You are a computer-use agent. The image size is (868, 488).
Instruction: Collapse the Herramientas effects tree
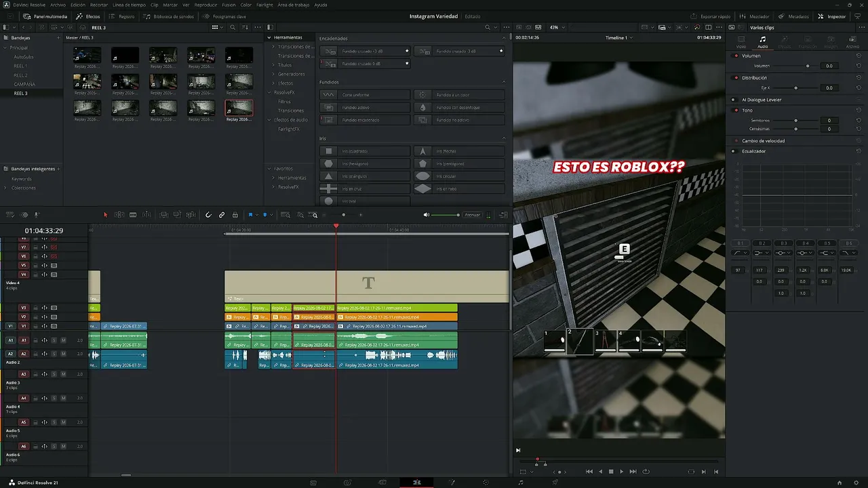tap(269, 37)
